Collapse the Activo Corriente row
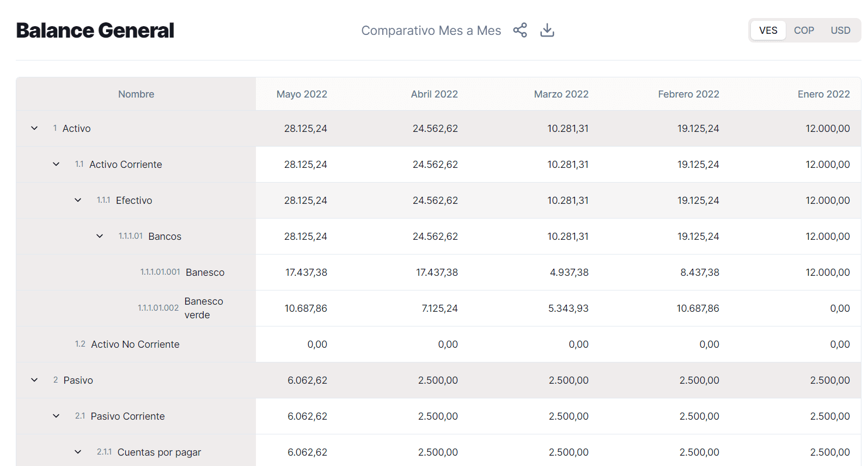This screenshot has width=868, height=466. pyautogui.click(x=56, y=165)
